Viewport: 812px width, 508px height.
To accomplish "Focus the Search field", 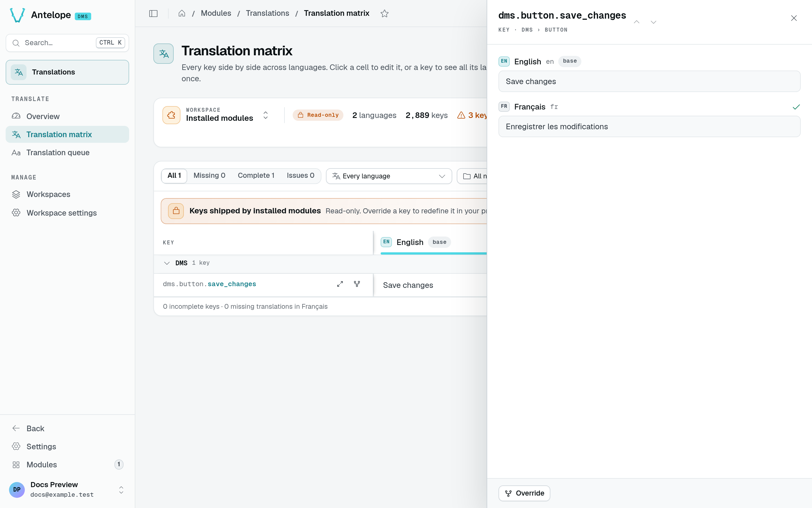I will click(67, 43).
